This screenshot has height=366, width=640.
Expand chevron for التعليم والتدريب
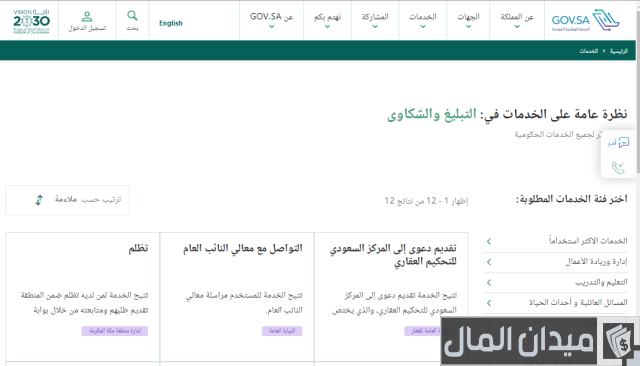(x=489, y=282)
